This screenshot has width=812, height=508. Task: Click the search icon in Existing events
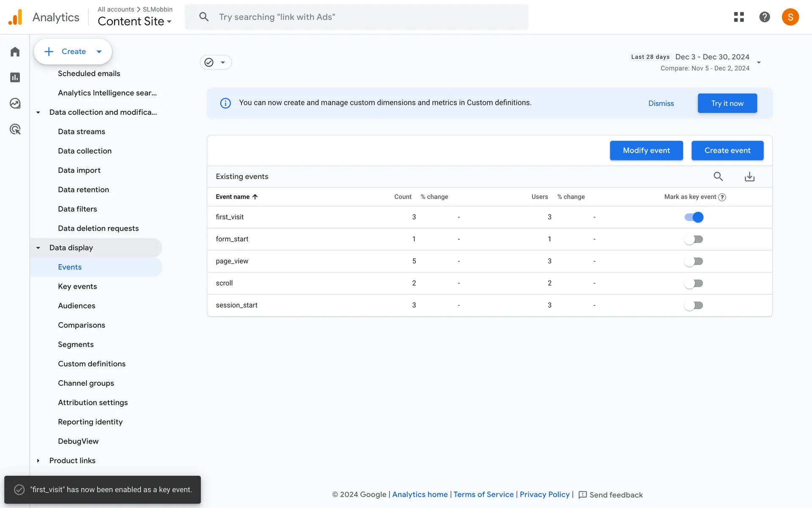718,177
